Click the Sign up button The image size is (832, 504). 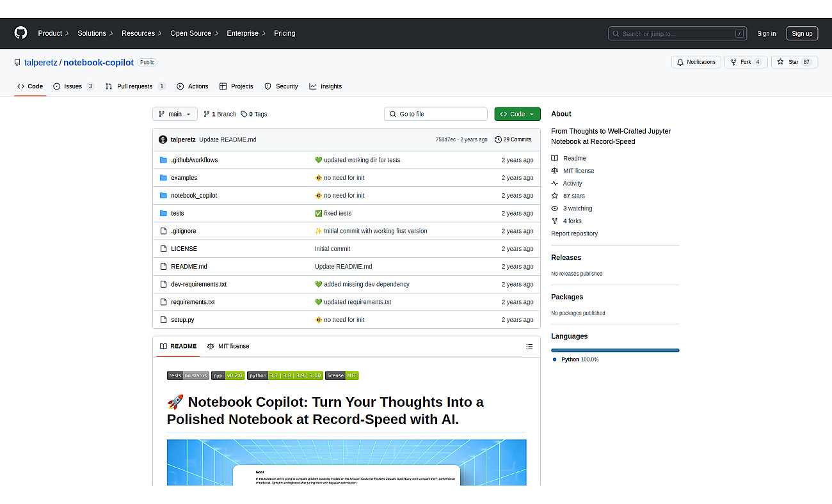coord(802,33)
